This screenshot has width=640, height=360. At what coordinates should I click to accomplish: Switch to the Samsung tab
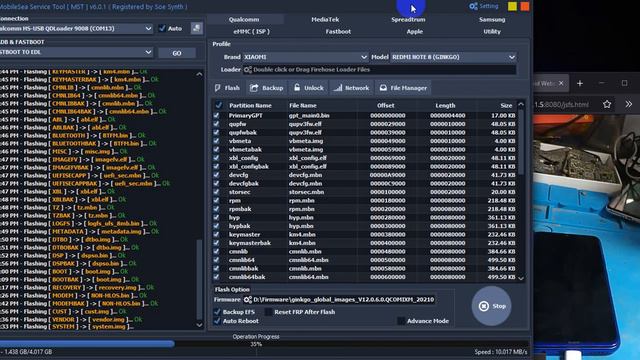[492, 19]
